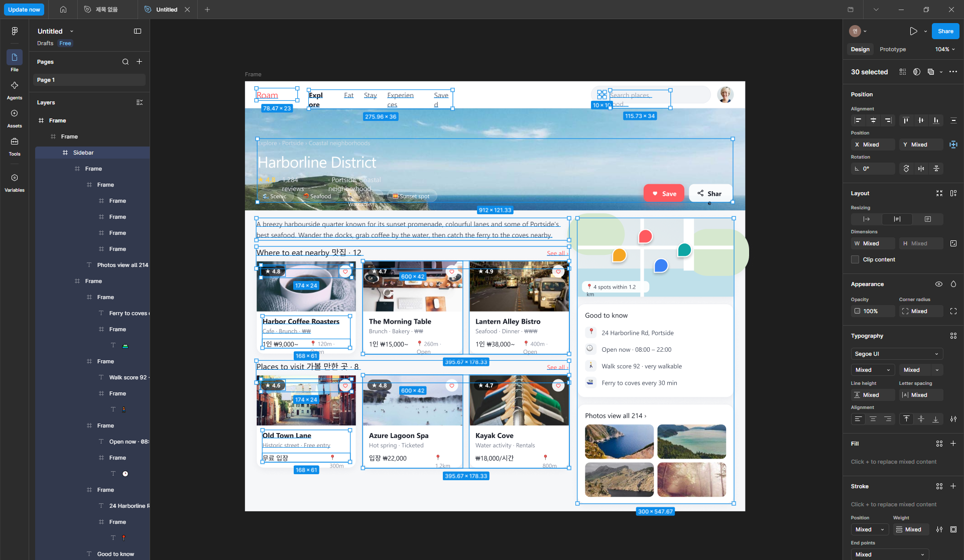Add a stroke with plus icon
The width and height of the screenshot is (964, 560).
[x=953, y=486]
